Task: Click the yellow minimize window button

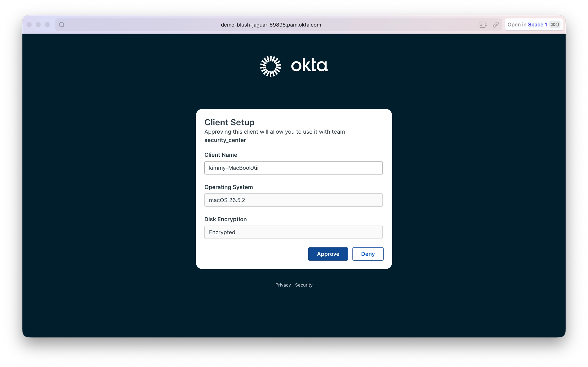Action: click(x=38, y=25)
